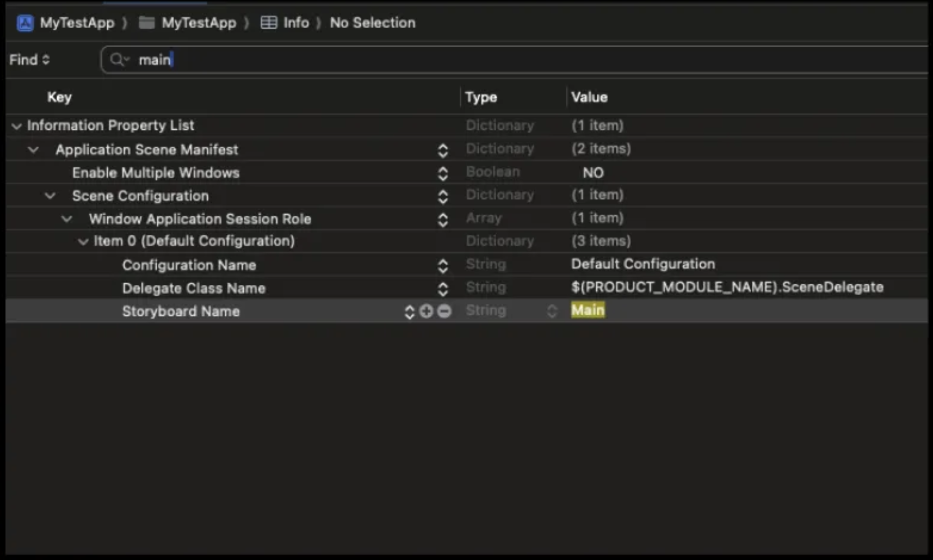Image resolution: width=933 pixels, height=560 pixels.
Task: Open type stepper for Storyboard Name String
Action: pyautogui.click(x=552, y=311)
